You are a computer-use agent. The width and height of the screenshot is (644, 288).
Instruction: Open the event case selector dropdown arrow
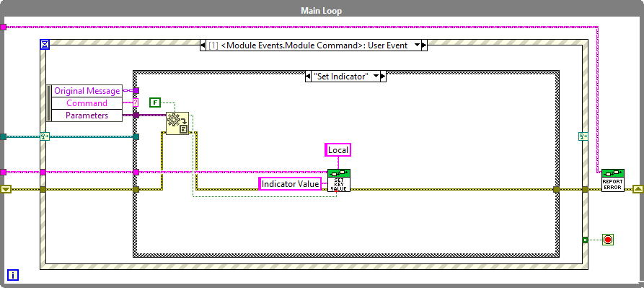[418, 45]
